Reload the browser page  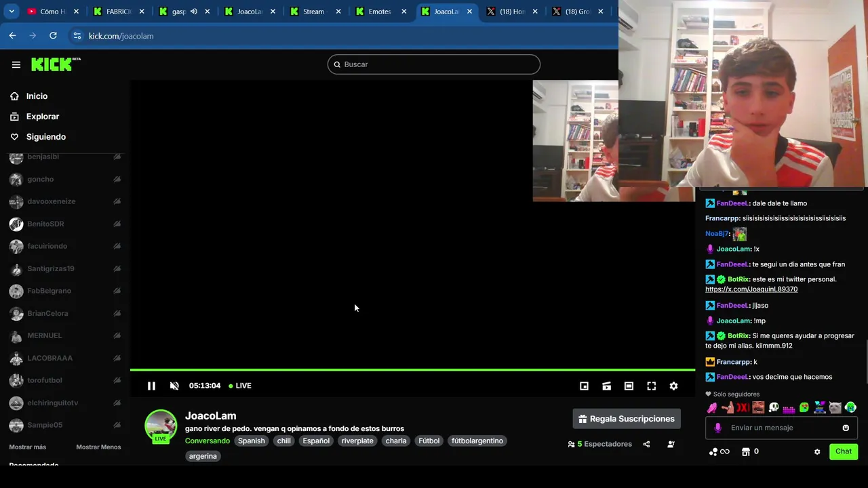click(53, 35)
